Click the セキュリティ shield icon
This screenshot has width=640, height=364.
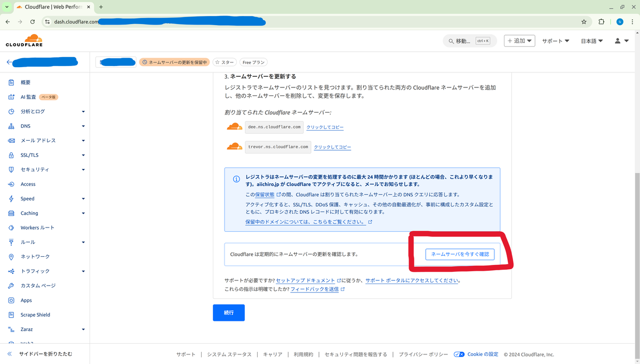(11, 169)
